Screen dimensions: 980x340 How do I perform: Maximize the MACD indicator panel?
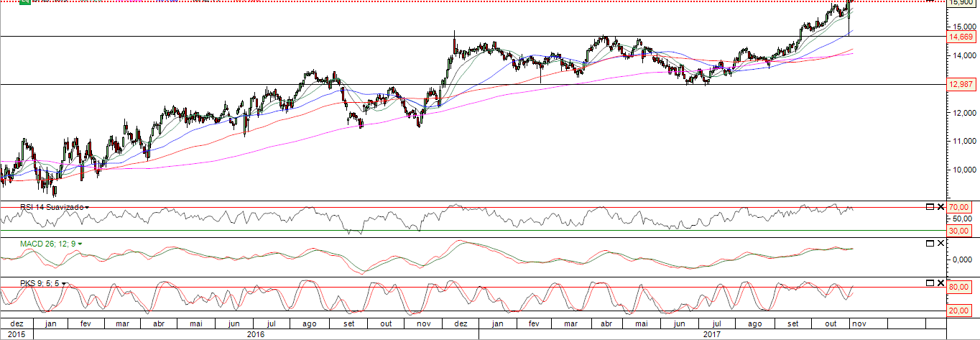click(930, 244)
